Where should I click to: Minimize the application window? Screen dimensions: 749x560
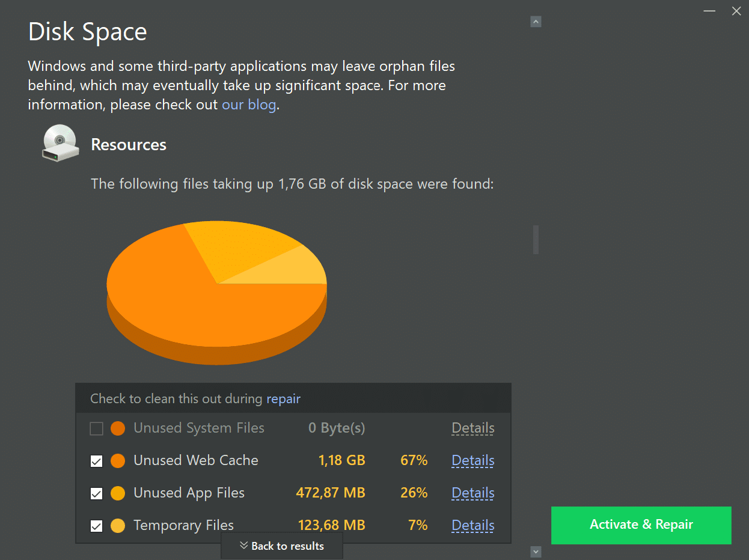click(x=709, y=11)
